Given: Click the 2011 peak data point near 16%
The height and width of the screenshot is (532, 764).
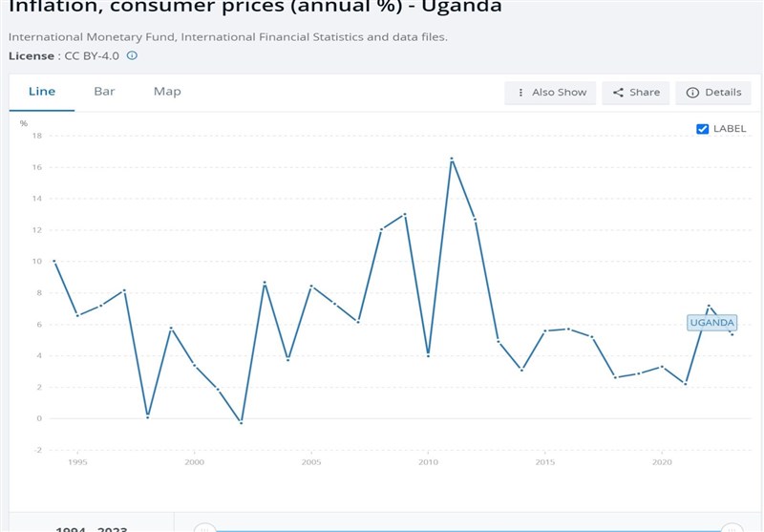Looking at the screenshot, I should pos(451,159).
